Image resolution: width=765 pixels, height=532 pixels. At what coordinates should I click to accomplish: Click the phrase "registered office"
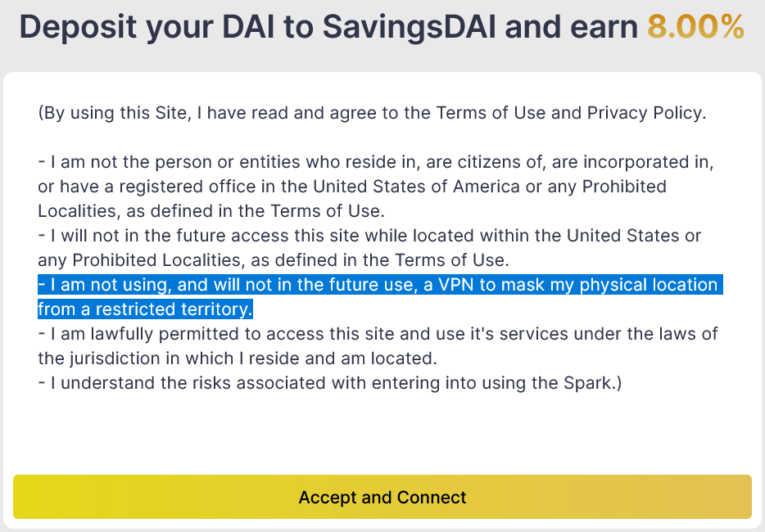pyautogui.click(x=153, y=187)
